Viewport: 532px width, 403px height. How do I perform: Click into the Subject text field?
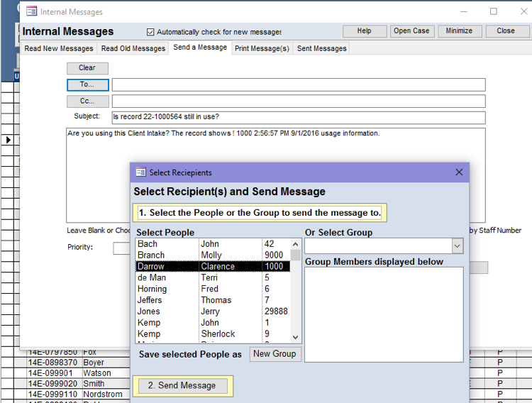point(298,117)
